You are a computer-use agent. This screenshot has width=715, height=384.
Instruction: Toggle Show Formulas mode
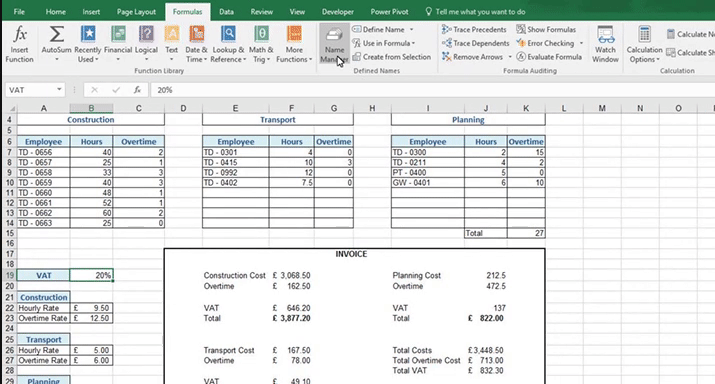point(546,30)
